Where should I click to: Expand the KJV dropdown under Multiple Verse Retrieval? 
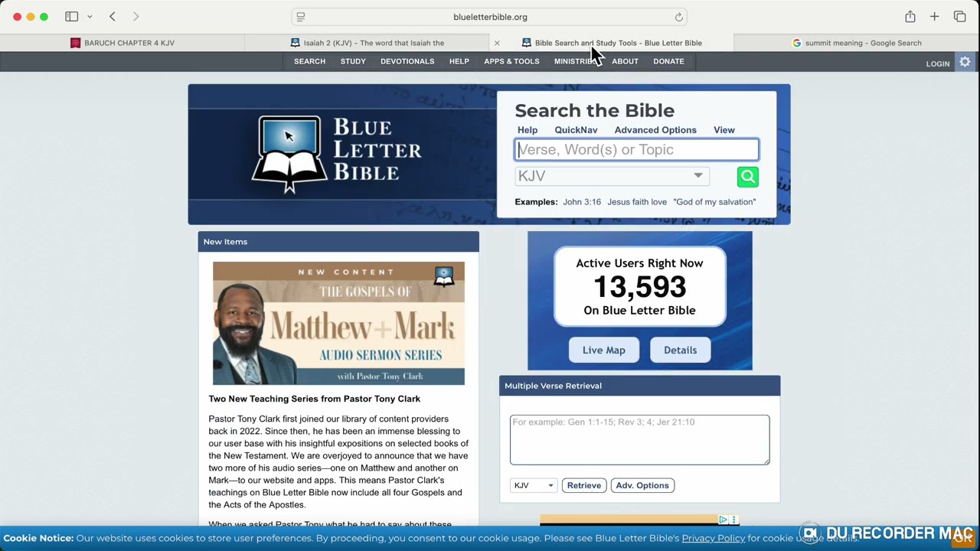[x=533, y=485]
